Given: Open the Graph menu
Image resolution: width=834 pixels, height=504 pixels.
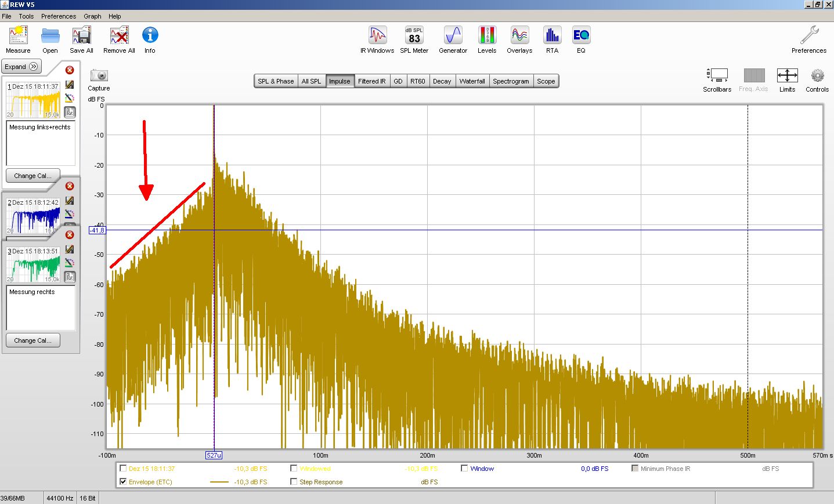Looking at the screenshot, I should tap(92, 16).
